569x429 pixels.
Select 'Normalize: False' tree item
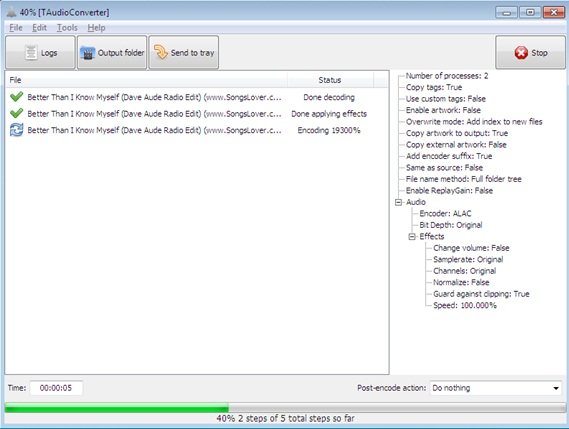pyautogui.click(x=461, y=282)
